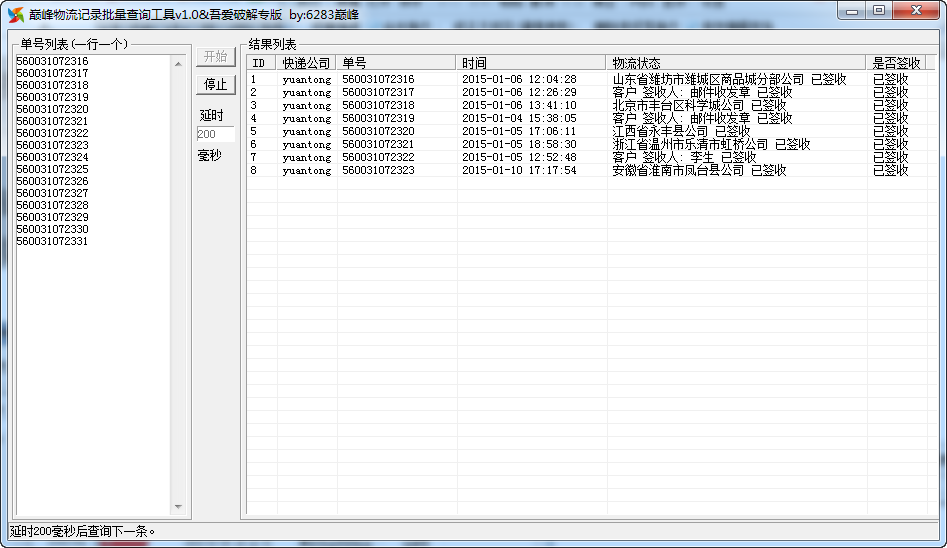Select 560031072323 in the left number list

[x=53, y=145]
